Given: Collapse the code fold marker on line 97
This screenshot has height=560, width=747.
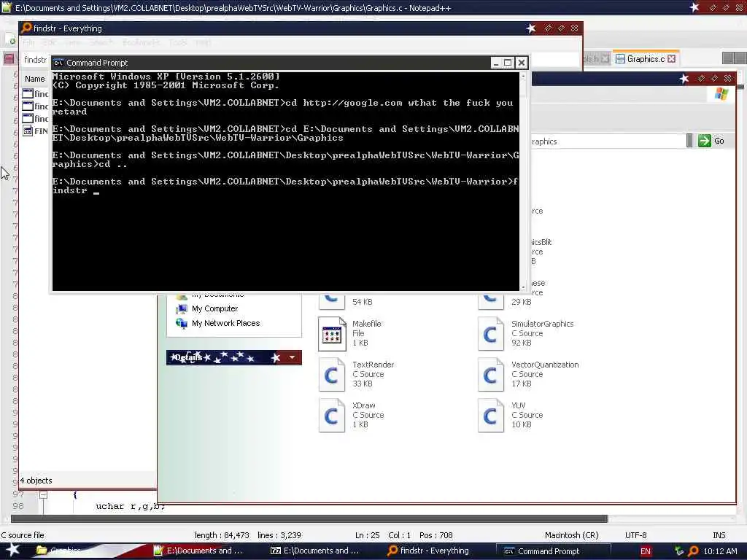Looking at the screenshot, I should [43, 495].
